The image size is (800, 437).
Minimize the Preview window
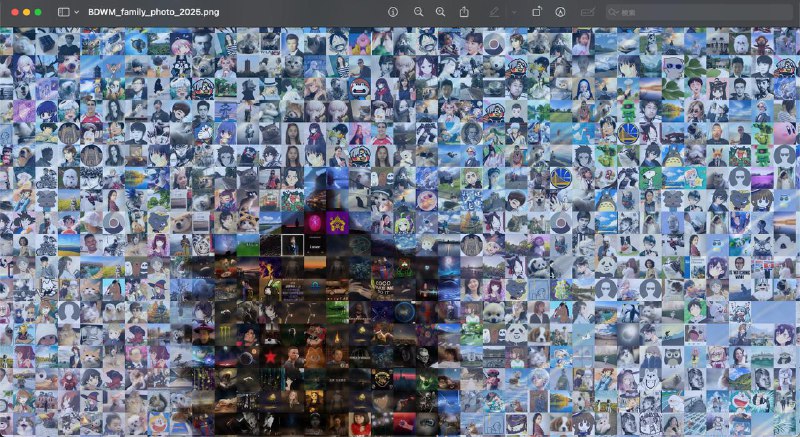click(25, 12)
